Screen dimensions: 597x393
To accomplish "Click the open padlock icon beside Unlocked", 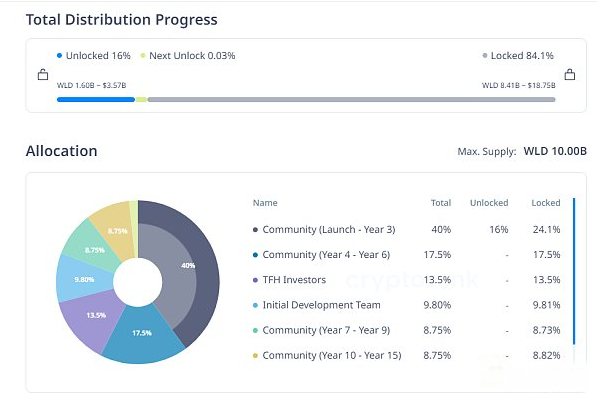I will click(43, 75).
